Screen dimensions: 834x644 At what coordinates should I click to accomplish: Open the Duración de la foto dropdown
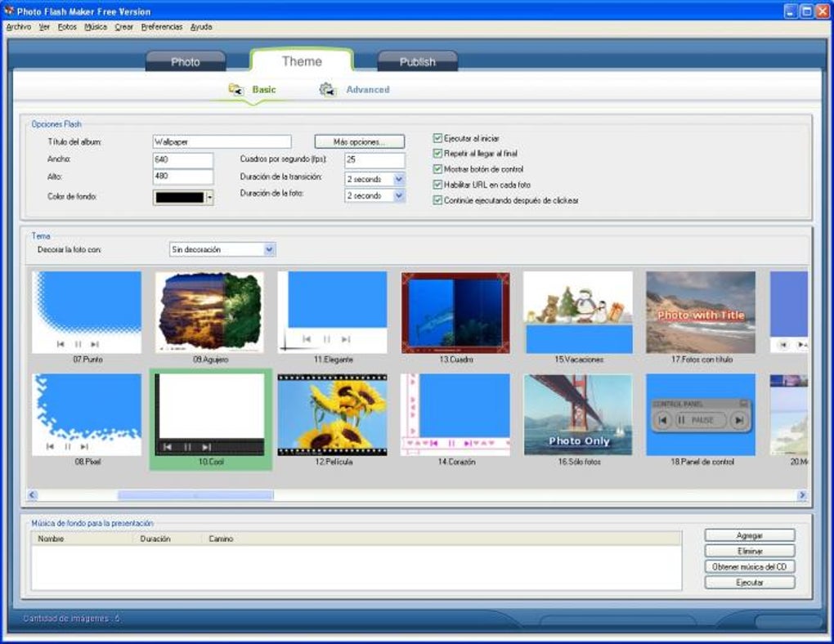(x=400, y=195)
